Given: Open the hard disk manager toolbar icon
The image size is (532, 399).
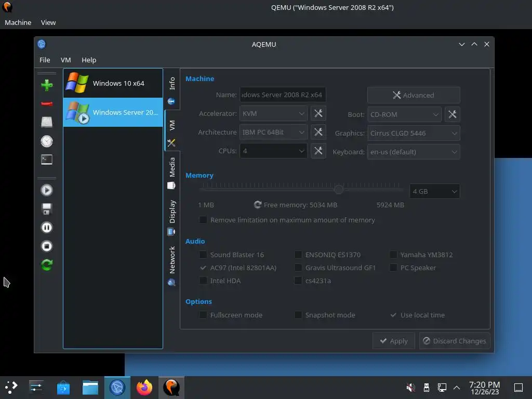Looking at the screenshot, I should click(47, 122).
